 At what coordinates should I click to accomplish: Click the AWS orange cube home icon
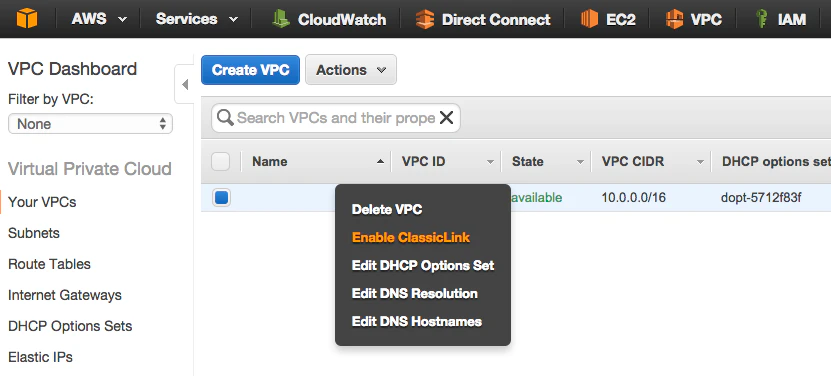[x=27, y=19]
